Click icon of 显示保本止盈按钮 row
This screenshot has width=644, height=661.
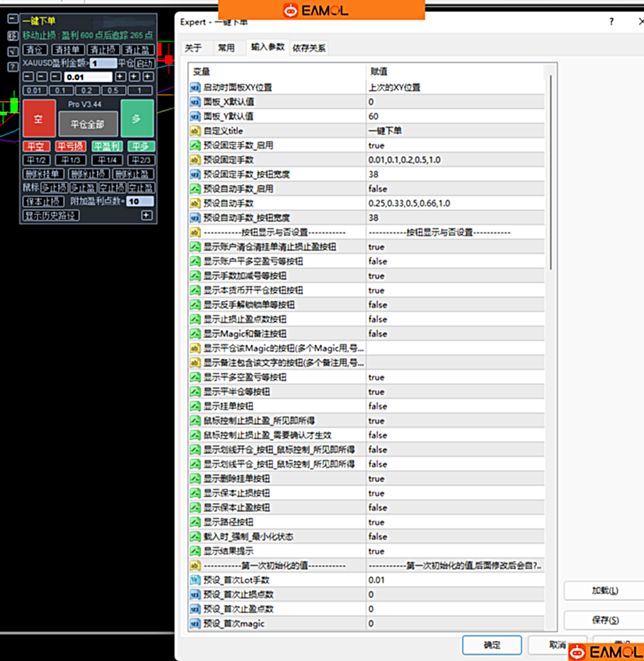coord(195,508)
